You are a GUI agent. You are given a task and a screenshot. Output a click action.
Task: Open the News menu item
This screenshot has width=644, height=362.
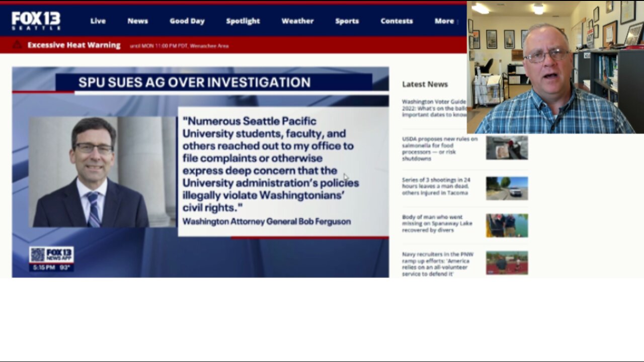[x=137, y=21]
